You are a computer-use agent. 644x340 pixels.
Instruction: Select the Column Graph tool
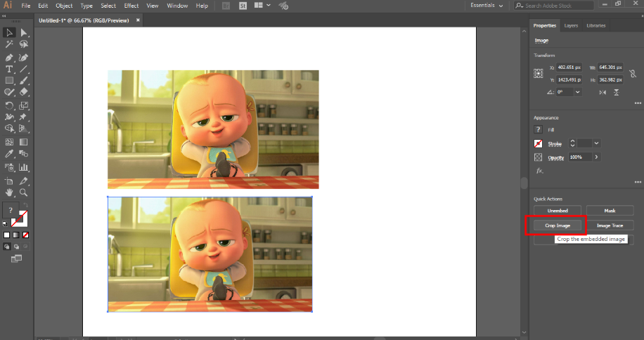[24, 167]
